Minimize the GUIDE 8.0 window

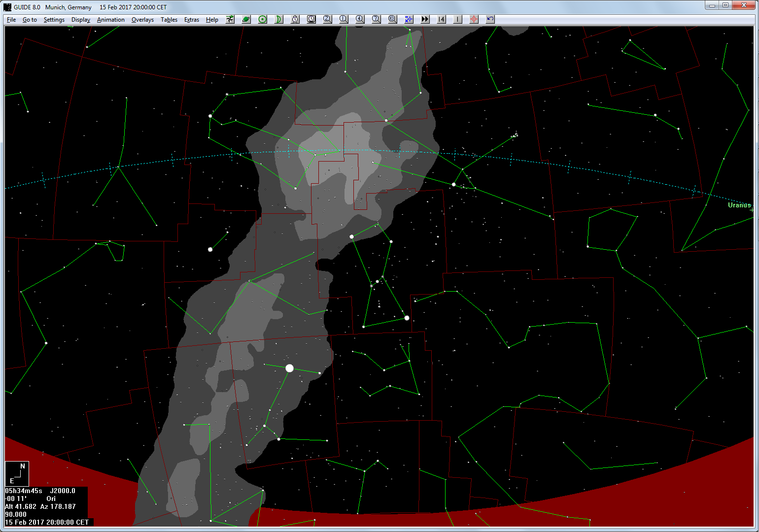pyautogui.click(x=712, y=5)
